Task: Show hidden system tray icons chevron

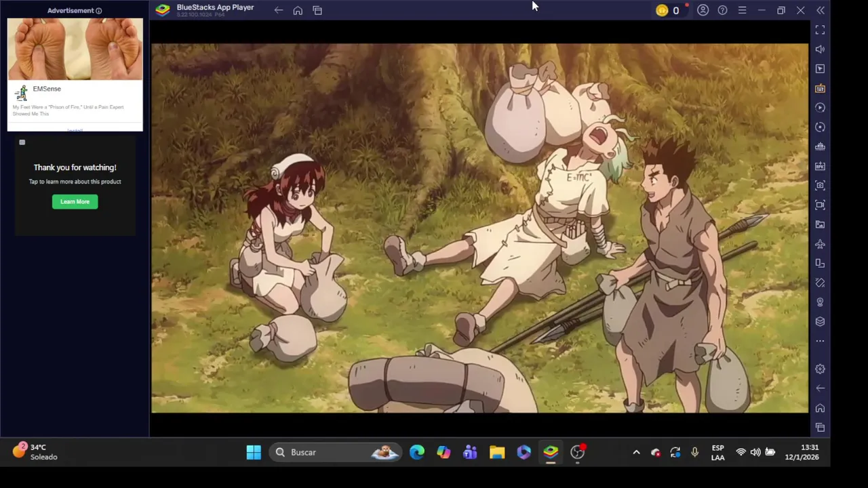Action: (636, 452)
